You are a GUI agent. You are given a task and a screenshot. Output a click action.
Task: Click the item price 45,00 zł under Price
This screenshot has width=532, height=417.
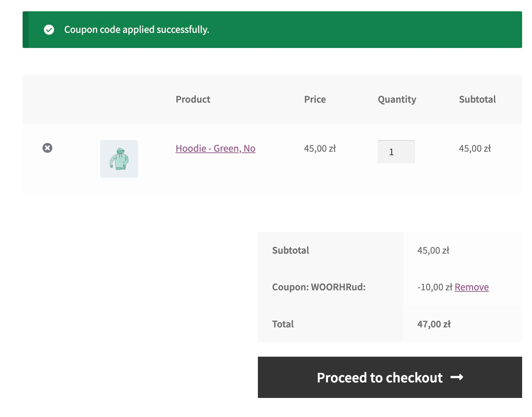coord(320,149)
